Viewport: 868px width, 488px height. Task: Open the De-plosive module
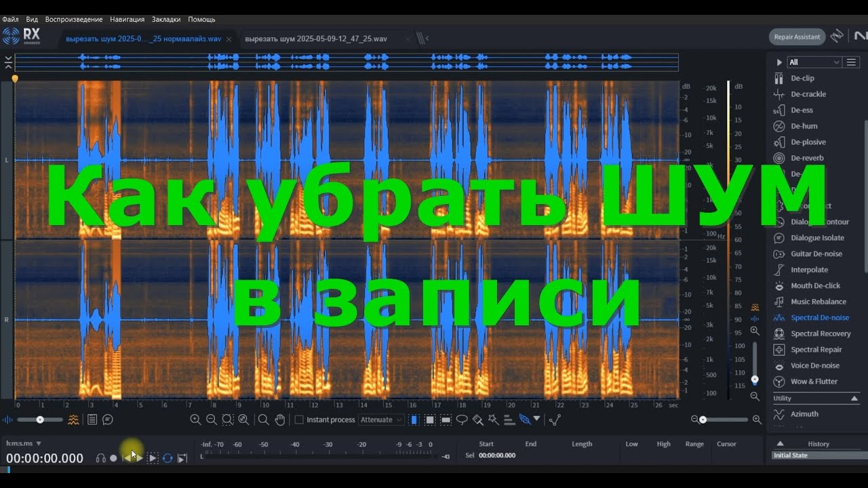tap(807, 142)
